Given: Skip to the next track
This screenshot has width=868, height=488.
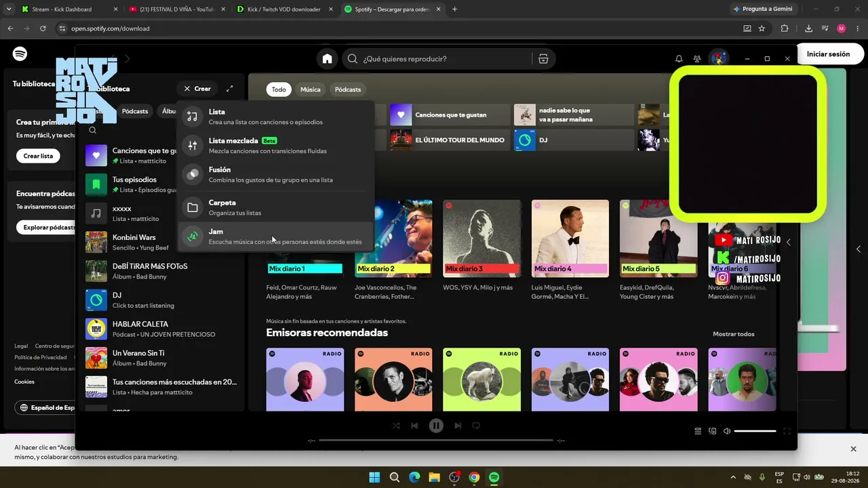Looking at the screenshot, I should [x=458, y=426].
